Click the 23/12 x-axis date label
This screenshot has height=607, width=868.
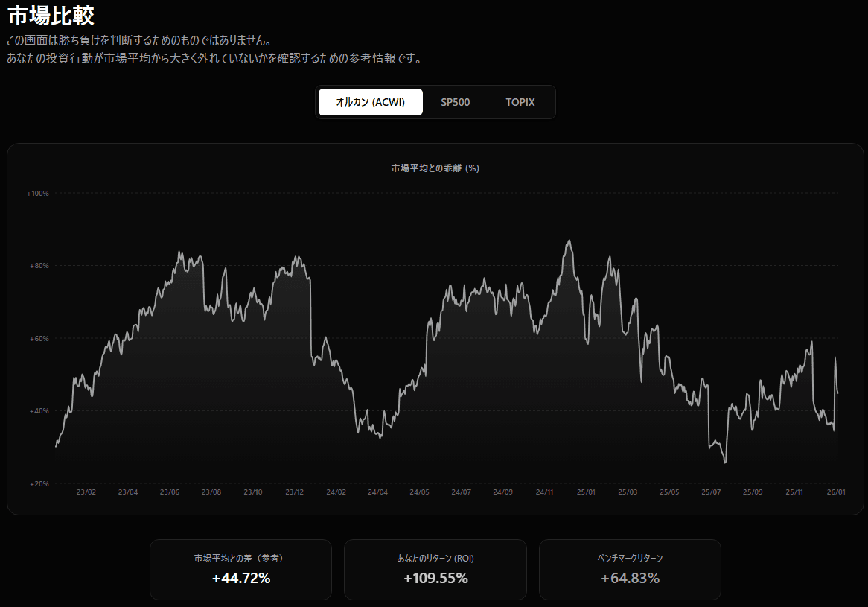click(x=295, y=492)
